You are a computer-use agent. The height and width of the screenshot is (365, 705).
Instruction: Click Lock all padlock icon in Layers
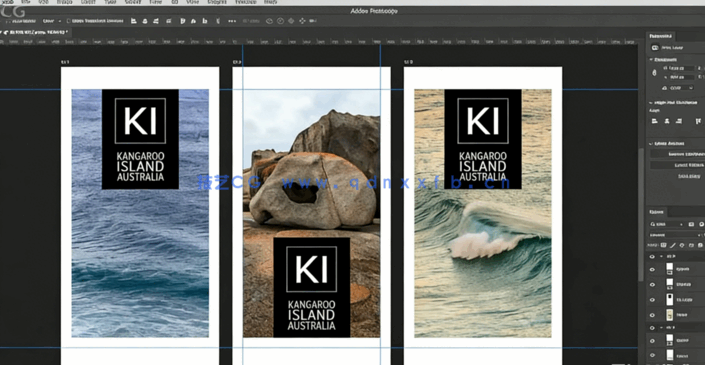(x=700, y=245)
